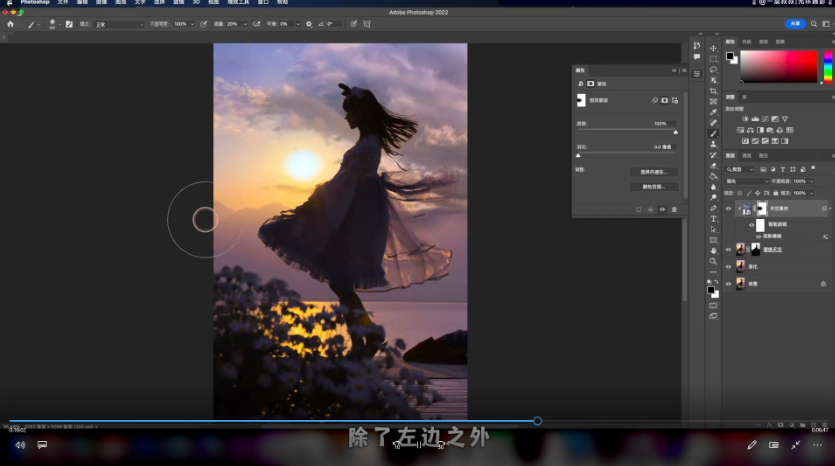Viewport: 835px width, 466px height.
Task: Select the Healing Brush tool
Action: 713,123
